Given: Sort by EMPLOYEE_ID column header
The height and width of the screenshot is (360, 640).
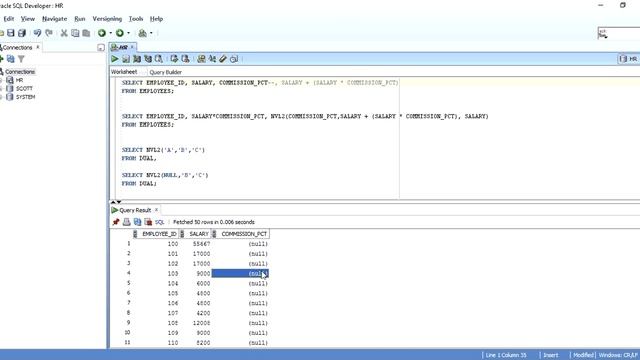Looking at the screenshot, I should (157, 234).
